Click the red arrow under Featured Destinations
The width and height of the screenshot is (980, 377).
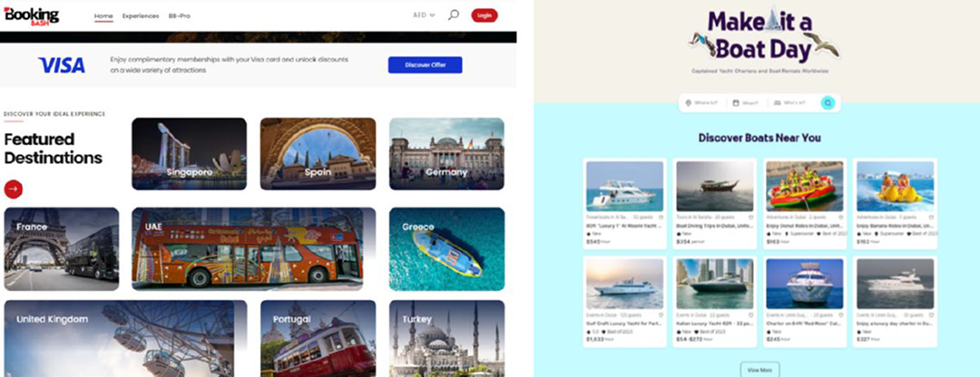point(13,188)
